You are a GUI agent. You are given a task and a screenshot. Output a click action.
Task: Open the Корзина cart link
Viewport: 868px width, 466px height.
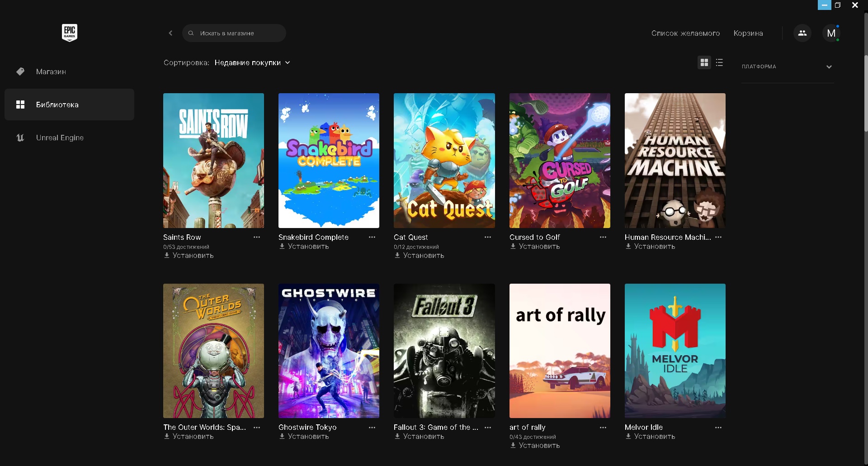748,33
